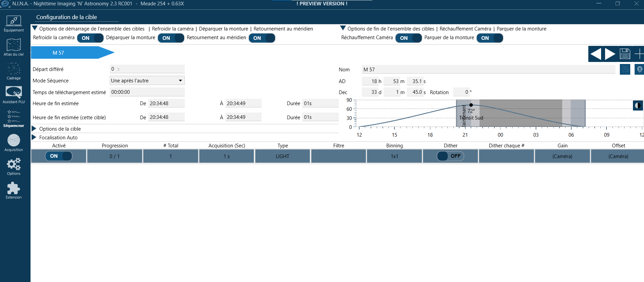Click the Dither chaque # cell

(506, 156)
